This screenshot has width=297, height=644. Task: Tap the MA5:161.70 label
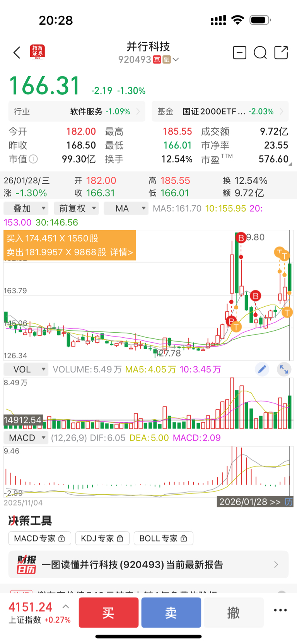[177, 208]
